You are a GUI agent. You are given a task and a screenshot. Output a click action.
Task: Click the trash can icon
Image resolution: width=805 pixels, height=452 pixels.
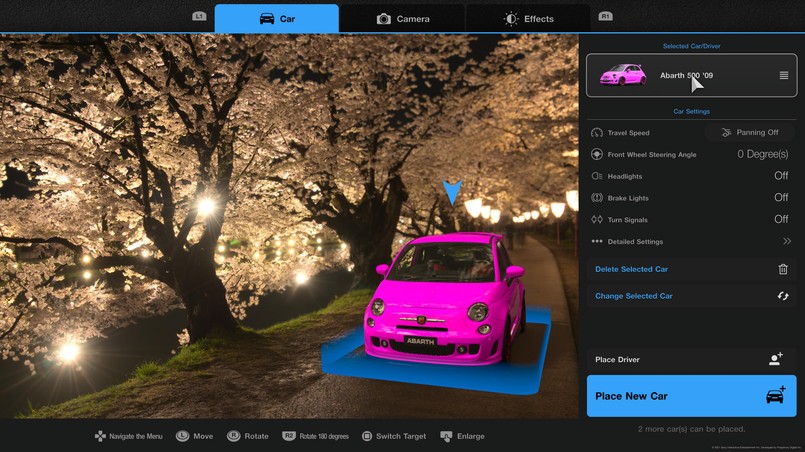(x=783, y=269)
